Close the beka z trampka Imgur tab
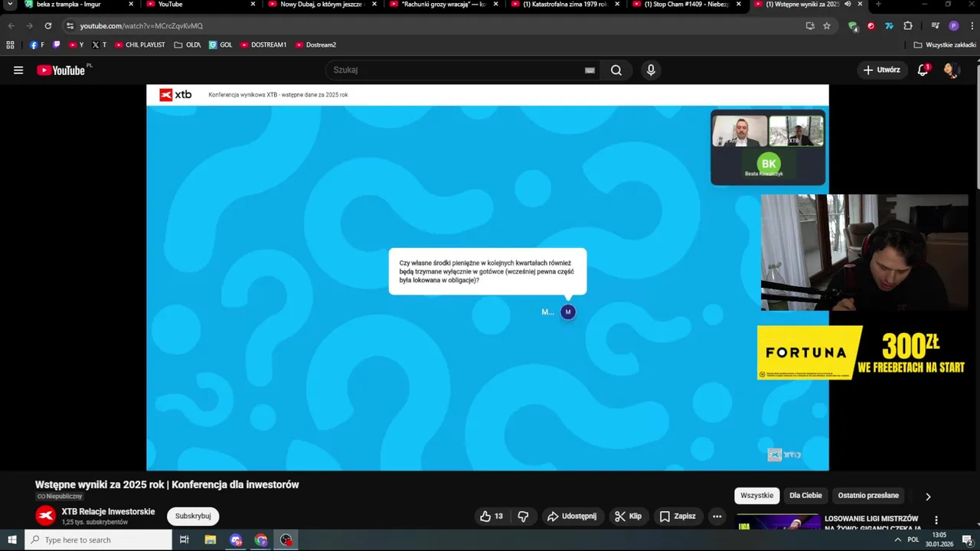Screen dimensions: 980x551 pos(131,4)
